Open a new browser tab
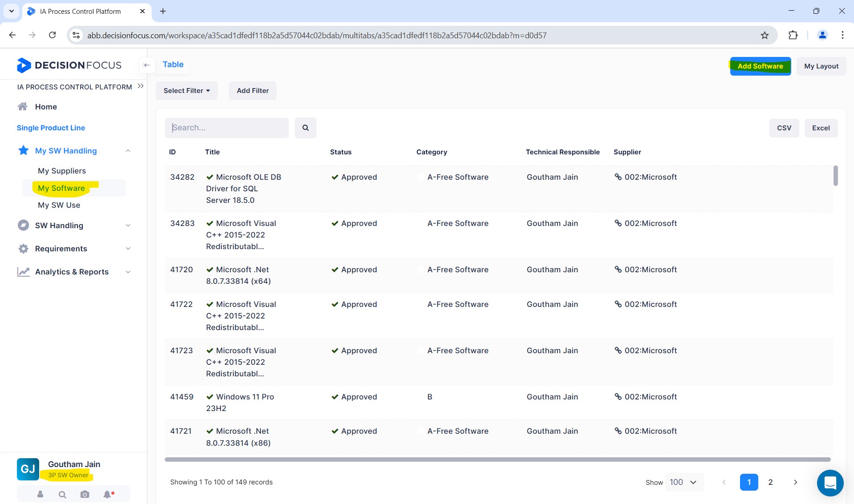Screen dimensions: 854x504 (x=163, y=11)
